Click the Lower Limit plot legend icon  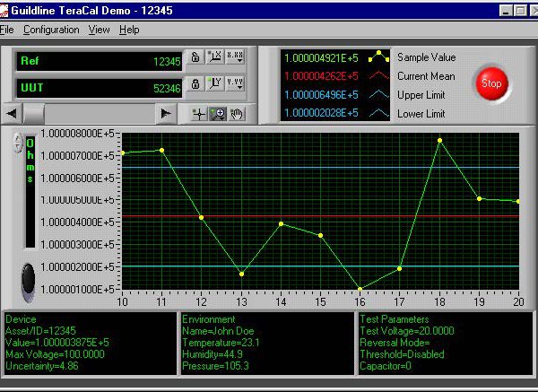[378, 113]
